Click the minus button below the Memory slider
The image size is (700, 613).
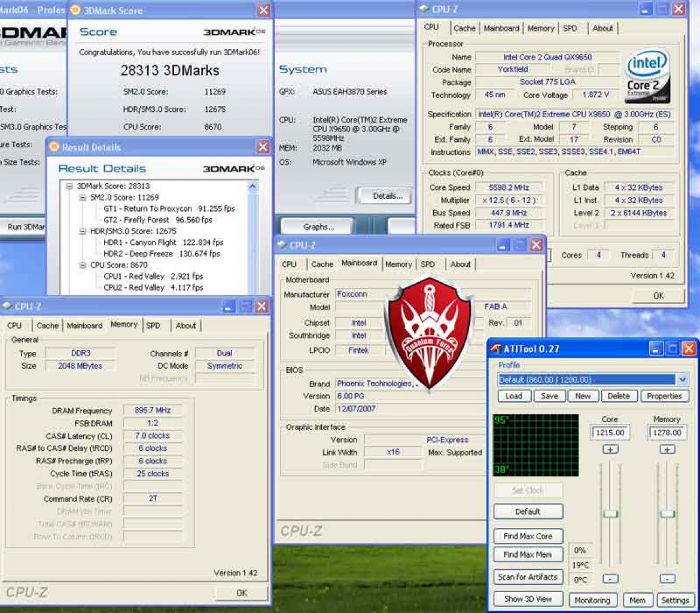tap(667, 579)
